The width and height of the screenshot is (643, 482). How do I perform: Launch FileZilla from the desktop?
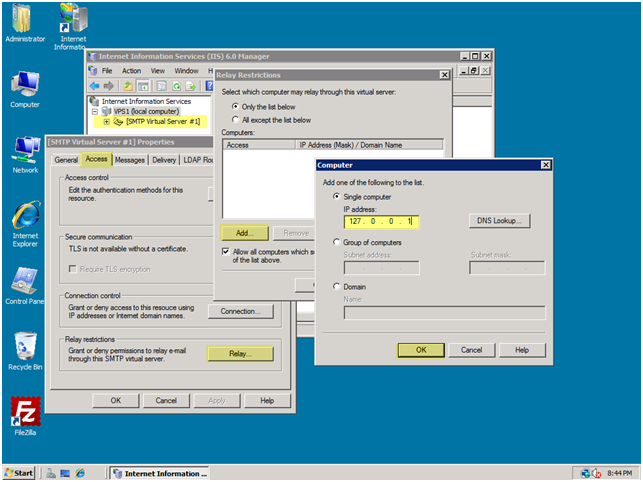pyautogui.click(x=25, y=416)
